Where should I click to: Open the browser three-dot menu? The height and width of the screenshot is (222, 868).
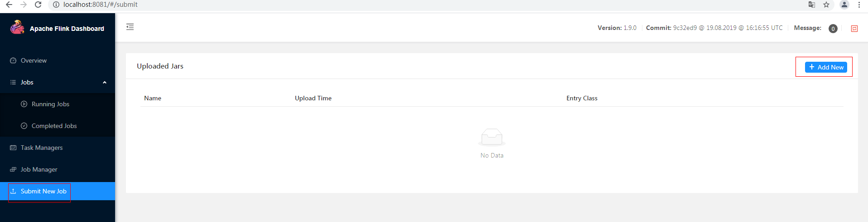(x=859, y=5)
